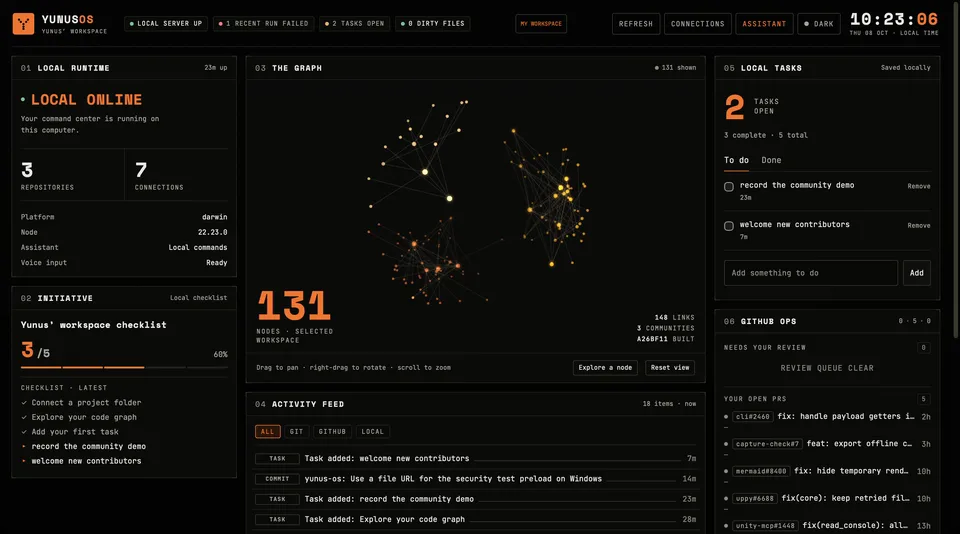
Task: Switch to the Done tab
Action: click(x=771, y=160)
